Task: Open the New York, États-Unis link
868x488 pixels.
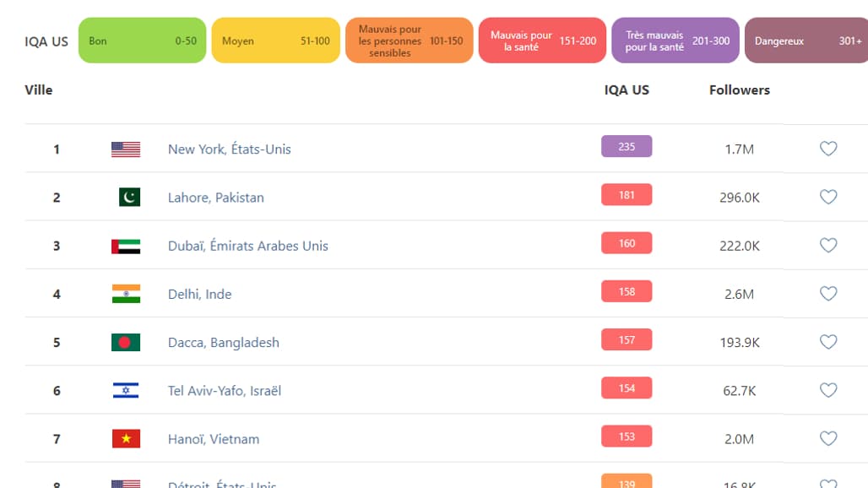Action: (229, 149)
